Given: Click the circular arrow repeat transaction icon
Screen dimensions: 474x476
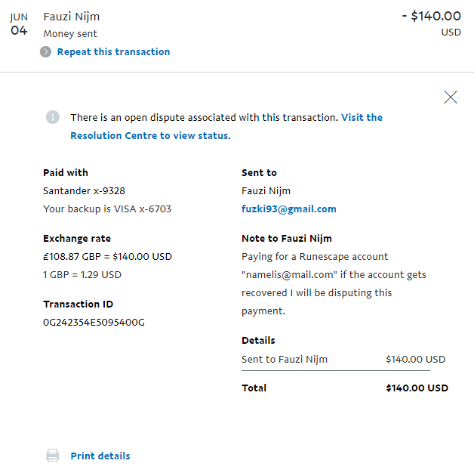Looking at the screenshot, I should click(46, 52).
